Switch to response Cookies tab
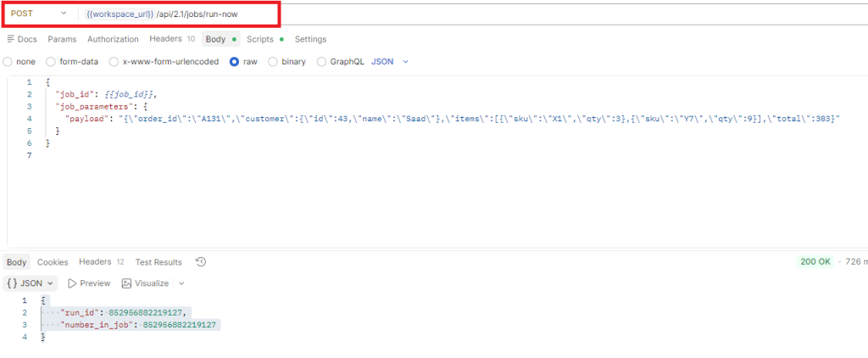The width and height of the screenshot is (868, 358). pyautogui.click(x=53, y=262)
